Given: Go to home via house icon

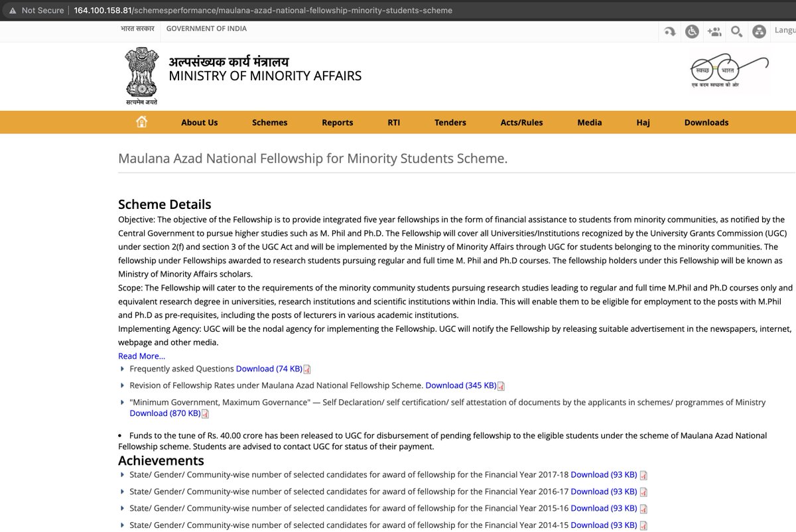Looking at the screenshot, I should point(141,121).
